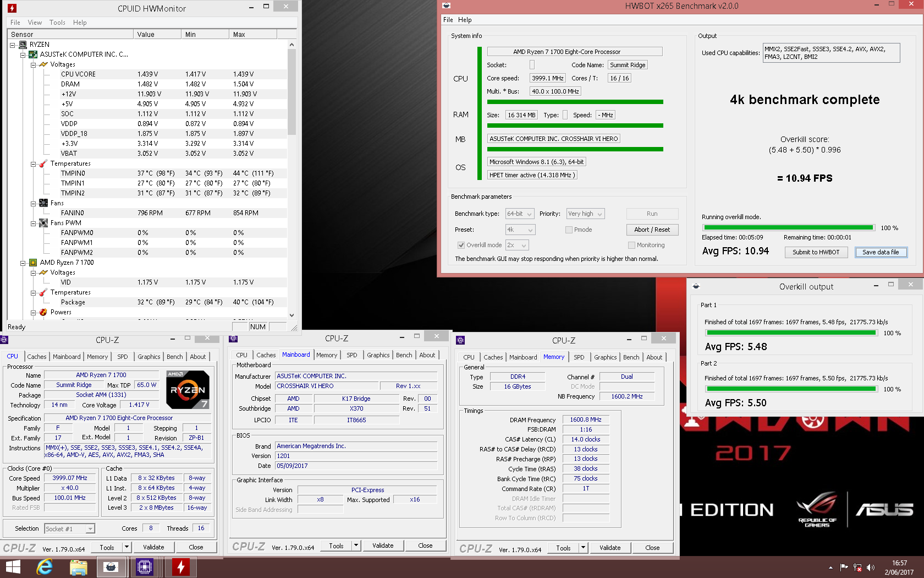The image size is (924, 578).
Task: Click the Threads count field in CPU-Z
Action: click(201, 528)
